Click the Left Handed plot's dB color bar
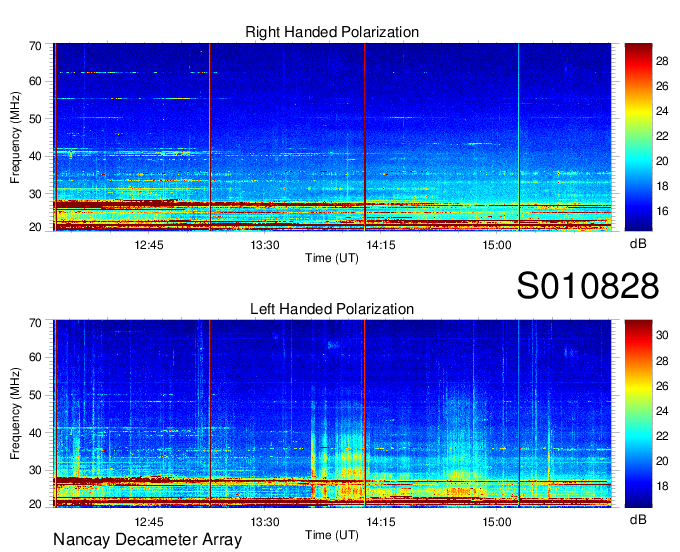This screenshot has height=552, width=680. pos(638,414)
